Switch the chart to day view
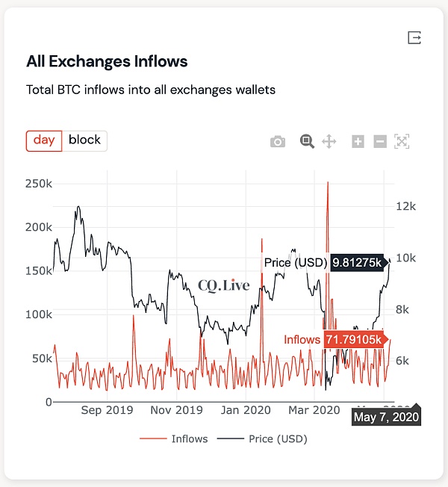448x487 pixels. (x=44, y=140)
